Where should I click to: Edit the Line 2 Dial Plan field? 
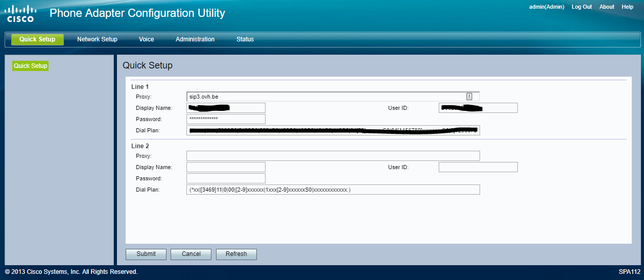(x=333, y=190)
